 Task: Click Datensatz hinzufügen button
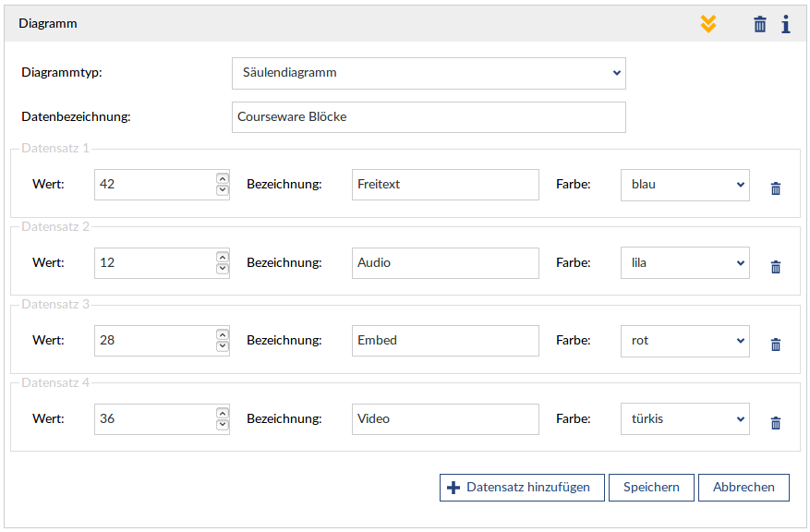coord(521,488)
